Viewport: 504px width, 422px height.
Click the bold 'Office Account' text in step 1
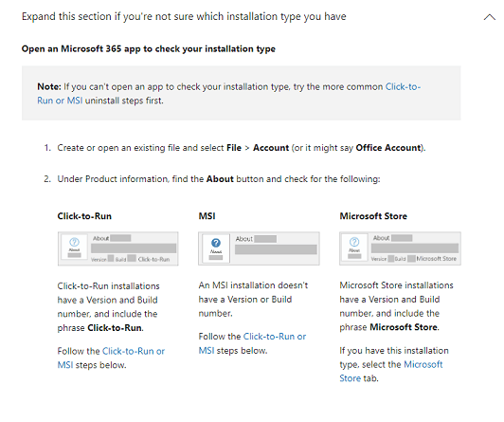point(388,148)
